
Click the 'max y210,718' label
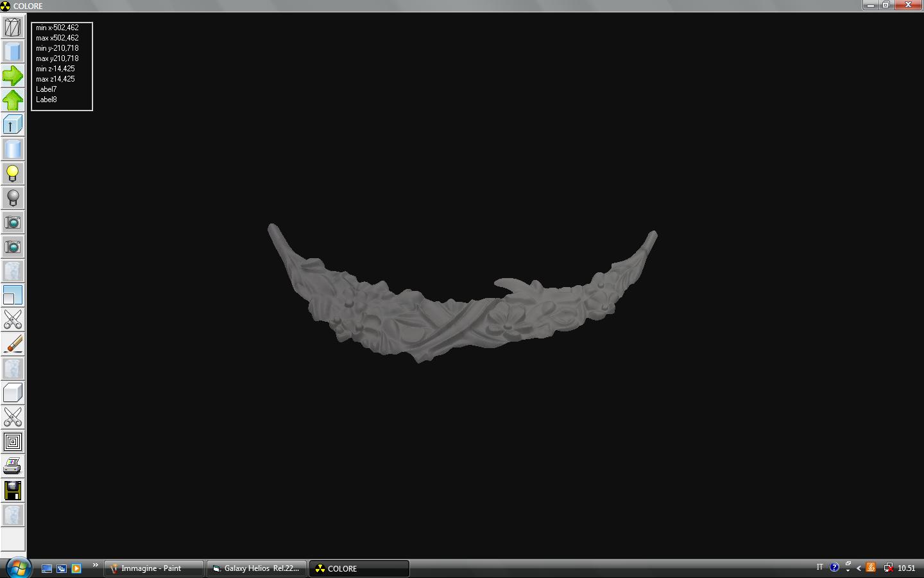(57, 58)
